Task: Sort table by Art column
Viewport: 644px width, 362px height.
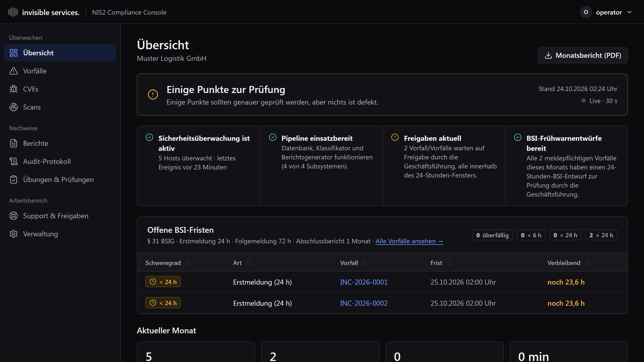Action: pos(242,263)
